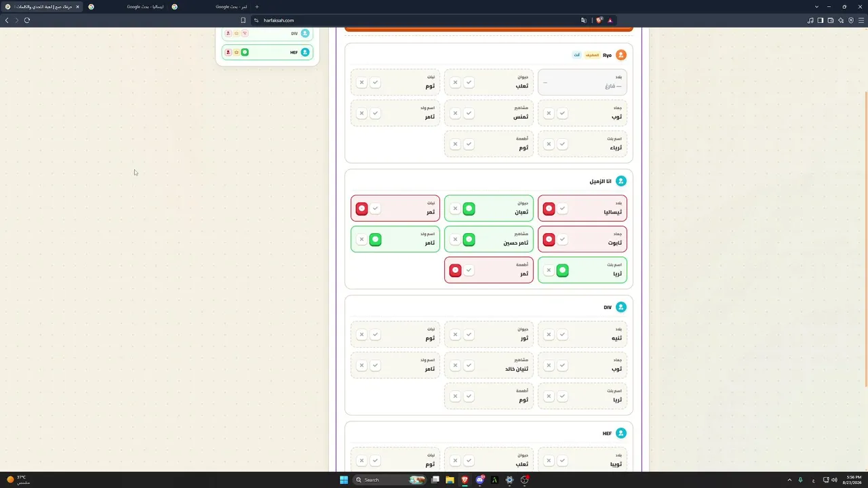
Task: Reject DIV's food answer ثوم
Action: (455, 396)
